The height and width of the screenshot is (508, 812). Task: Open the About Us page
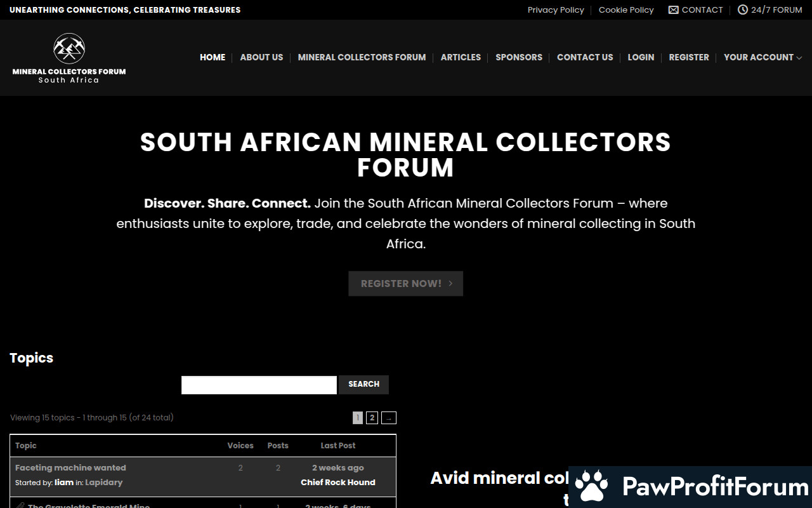(261, 57)
